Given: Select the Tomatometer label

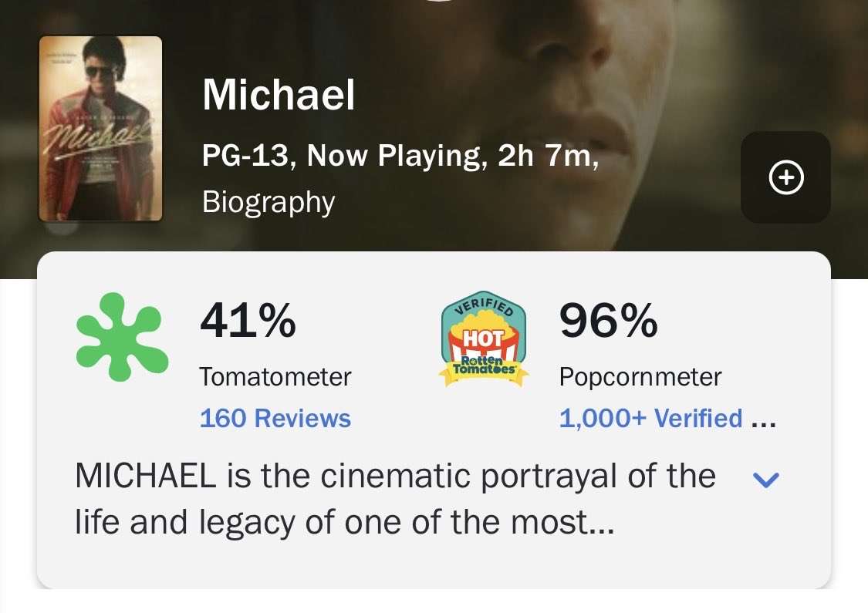Looking at the screenshot, I should click(x=275, y=376).
